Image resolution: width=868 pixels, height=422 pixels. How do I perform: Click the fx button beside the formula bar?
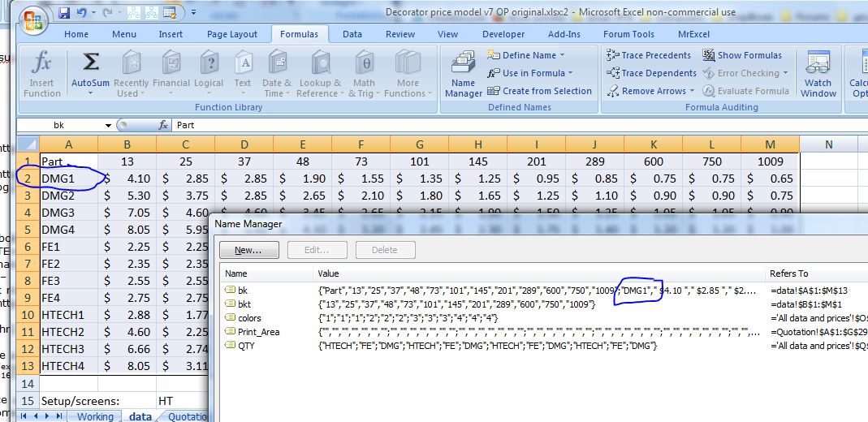tap(162, 126)
